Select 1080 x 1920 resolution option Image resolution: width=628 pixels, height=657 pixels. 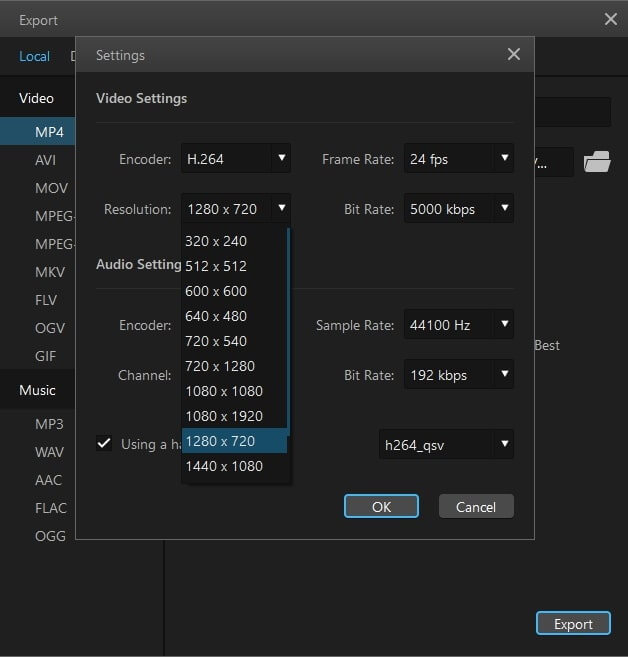[x=235, y=416]
